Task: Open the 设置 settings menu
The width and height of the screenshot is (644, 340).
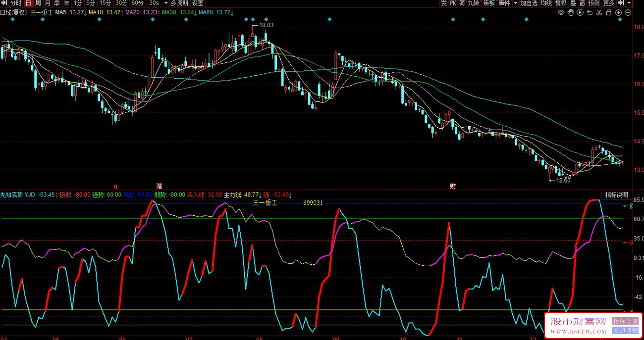Action: pos(198,3)
